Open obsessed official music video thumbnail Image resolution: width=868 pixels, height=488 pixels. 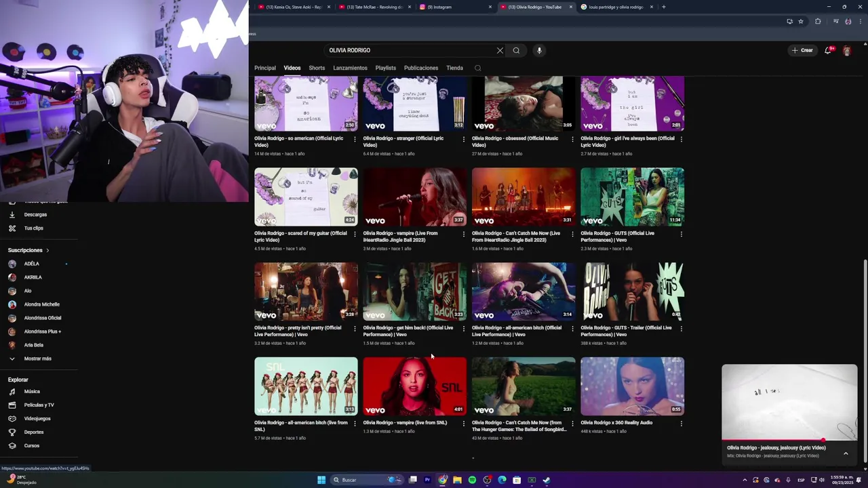click(x=524, y=104)
